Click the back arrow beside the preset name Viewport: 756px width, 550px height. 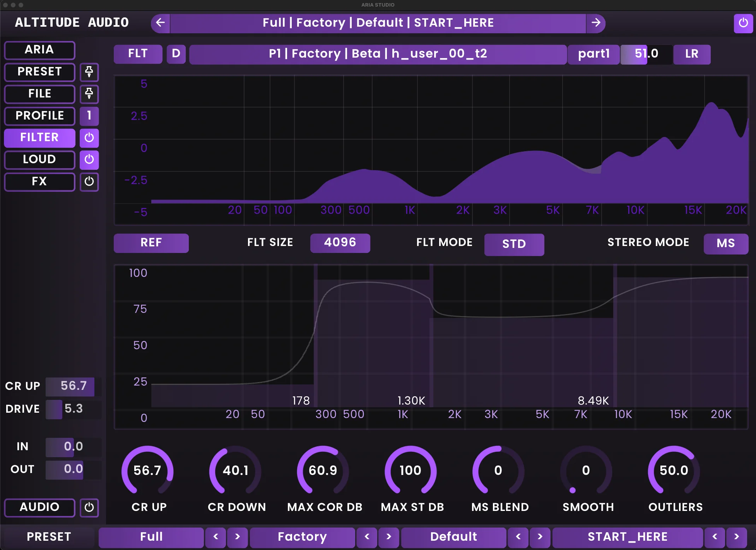pos(160,23)
